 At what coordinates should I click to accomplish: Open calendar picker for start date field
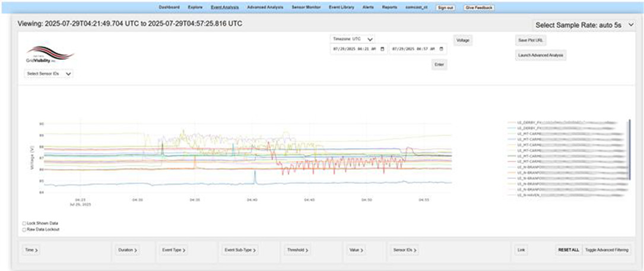(382, 49)
